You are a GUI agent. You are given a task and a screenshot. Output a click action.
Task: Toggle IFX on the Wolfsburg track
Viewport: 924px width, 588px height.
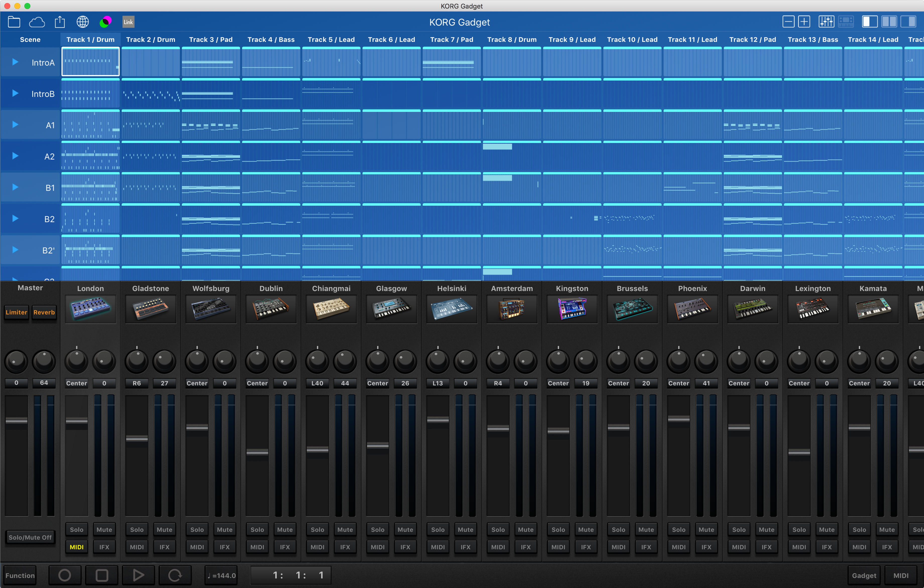click(225, 547)
